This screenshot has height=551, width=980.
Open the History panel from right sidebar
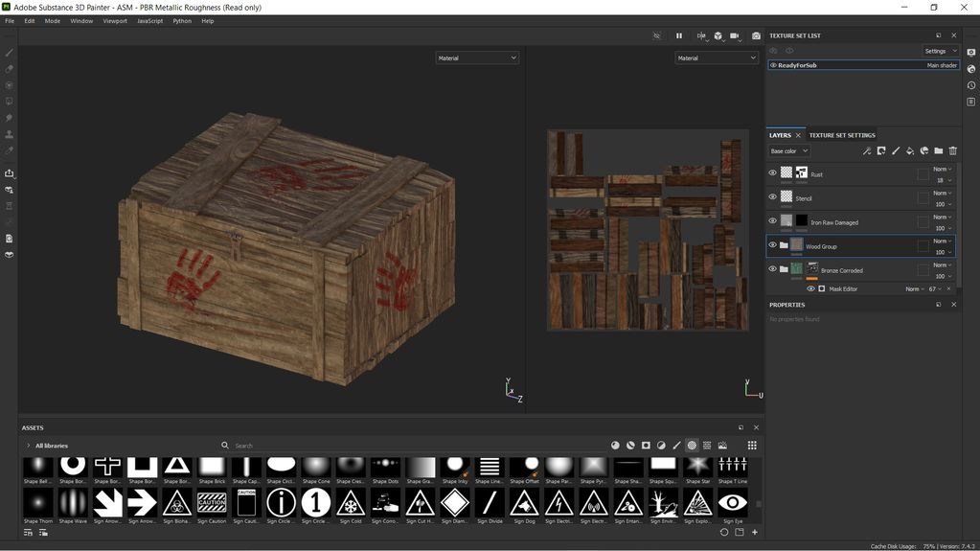970,85
